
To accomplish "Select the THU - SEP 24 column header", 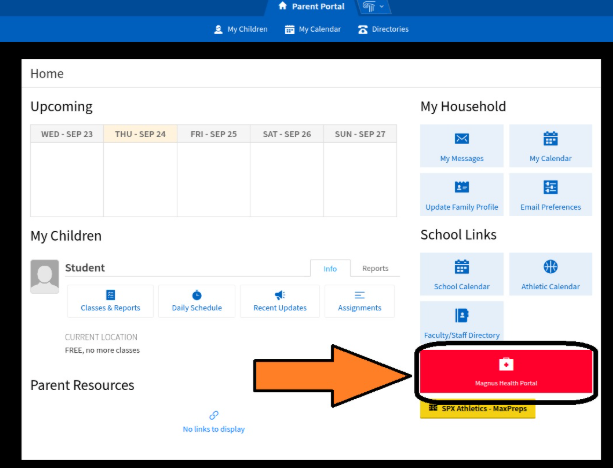I will pyautogui.click(x=140, y=134).
